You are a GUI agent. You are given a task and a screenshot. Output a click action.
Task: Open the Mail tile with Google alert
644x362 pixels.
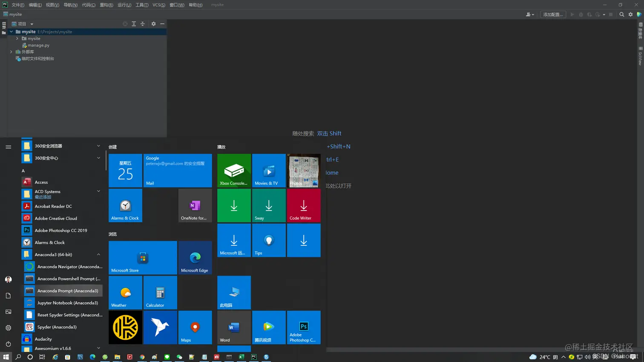[x=178, y=171]
